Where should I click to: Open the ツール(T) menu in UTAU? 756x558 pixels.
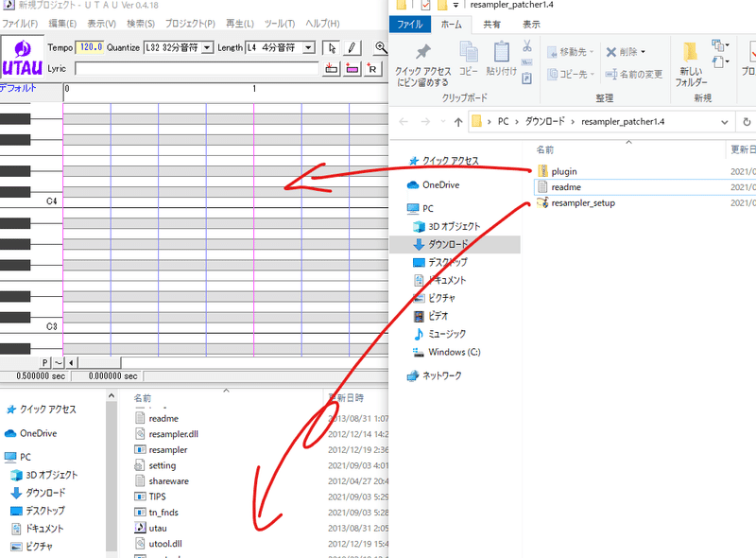pyautogui.click(x=280, y=23)
